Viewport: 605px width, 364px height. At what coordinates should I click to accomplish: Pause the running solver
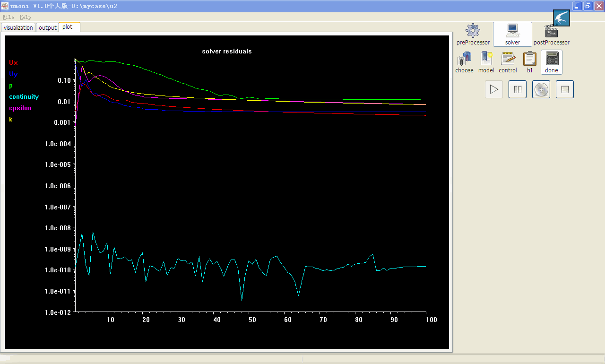pyautogui.click(x=518, y=89)
